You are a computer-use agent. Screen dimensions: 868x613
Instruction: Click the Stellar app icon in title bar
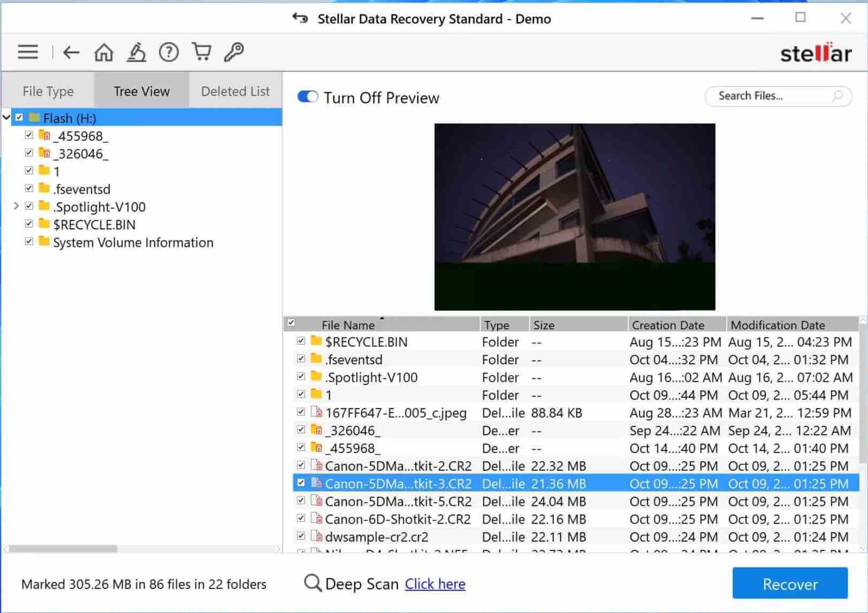point(300,19)
